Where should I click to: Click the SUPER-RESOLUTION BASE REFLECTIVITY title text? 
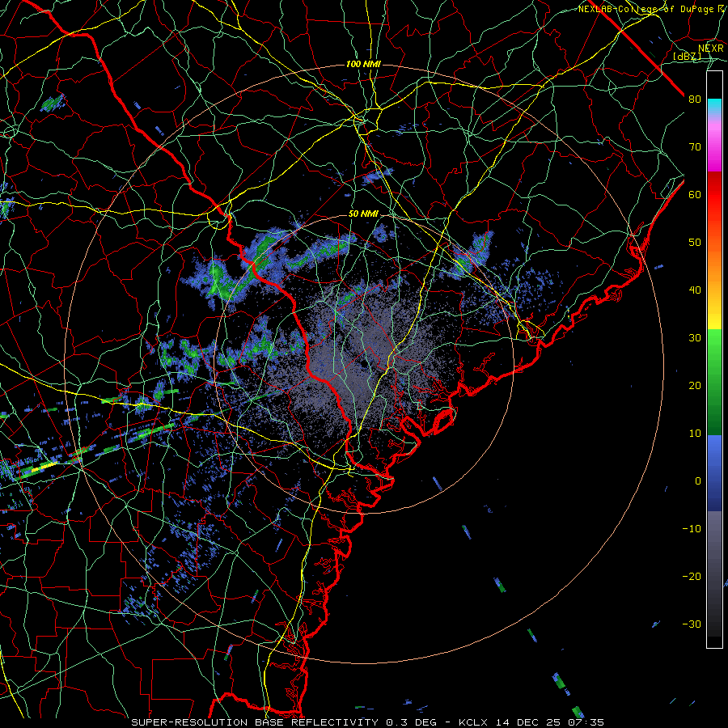pyautogui.click(x=255, y=722)
